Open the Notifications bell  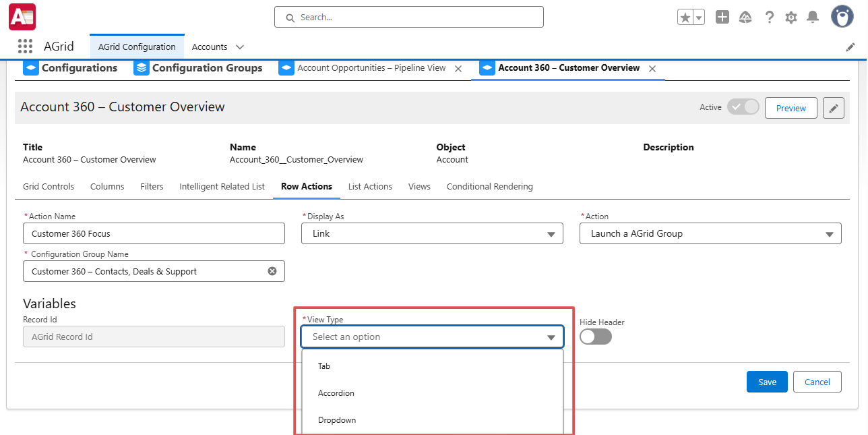pyautogui.click(x=813, y=18)
